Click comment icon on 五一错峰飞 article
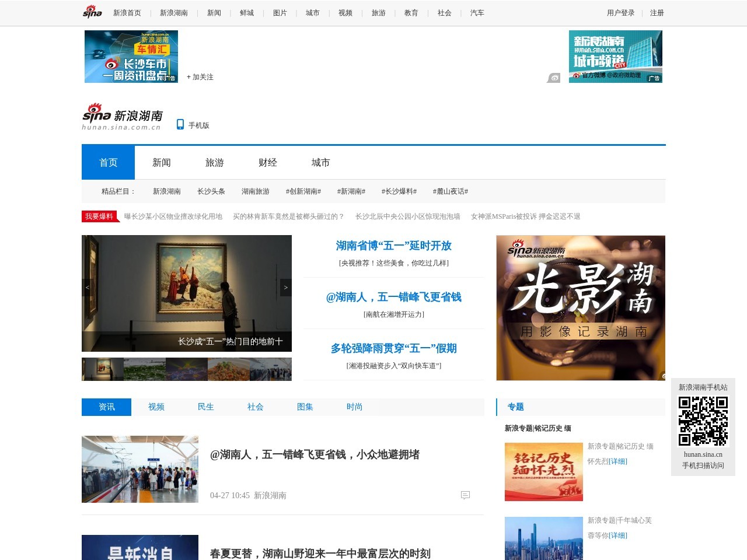747x560 pixels. click(465, 495)
